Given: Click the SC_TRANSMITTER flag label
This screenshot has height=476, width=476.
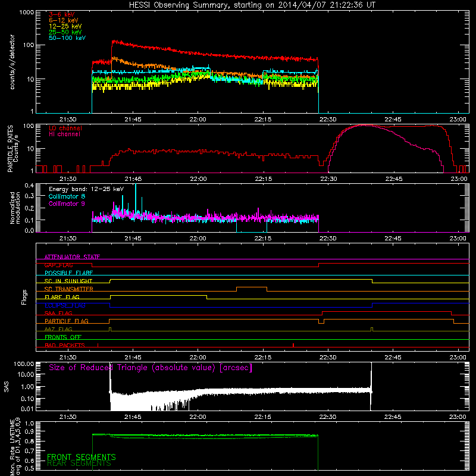Looking at the screenshot, I should [69, 289].
